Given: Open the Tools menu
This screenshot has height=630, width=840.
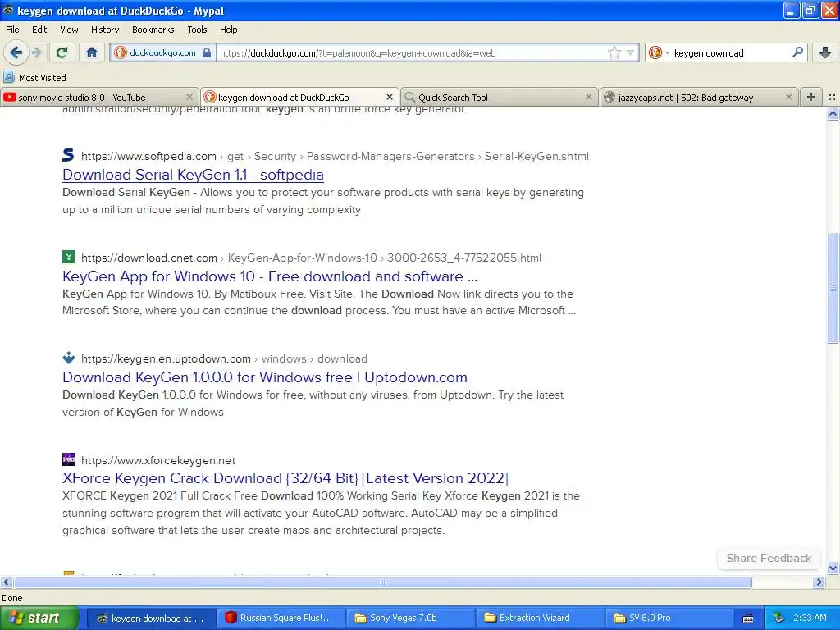Looking at the screenshot, I should click(x=197, y=30).
